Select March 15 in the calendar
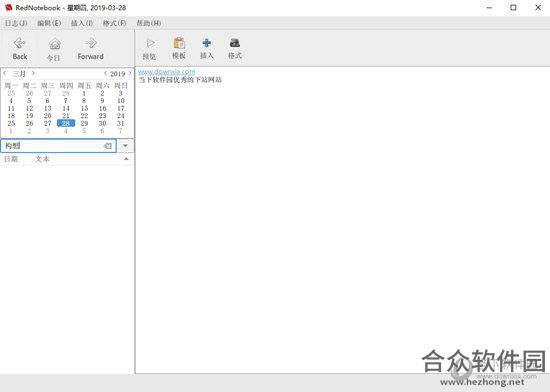The image size is (550, 392). coord(84,108)
